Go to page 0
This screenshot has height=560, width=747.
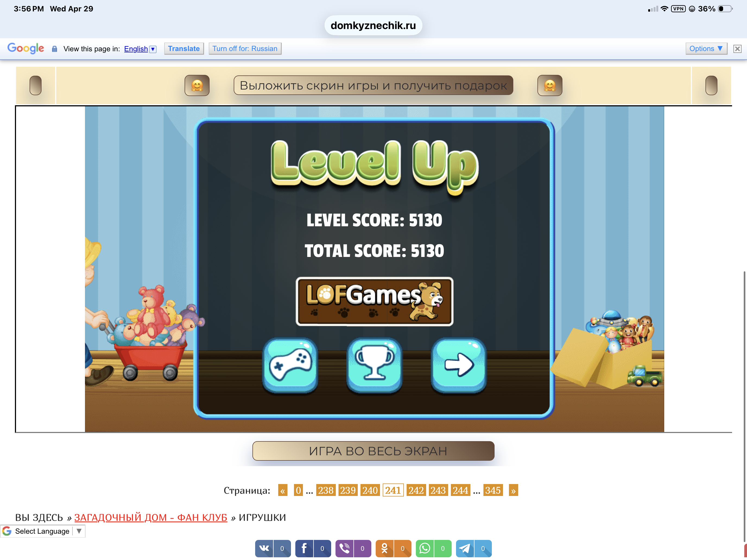[298, 491]
